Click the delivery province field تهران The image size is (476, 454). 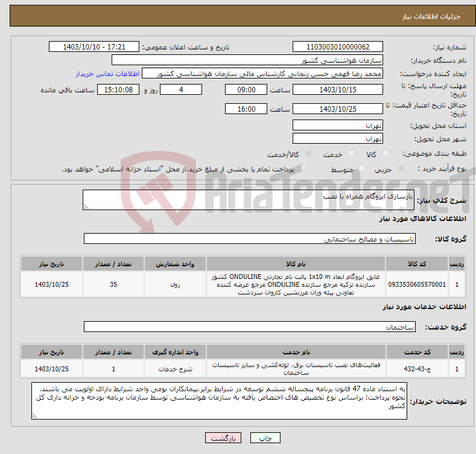(x=338, y=125)
